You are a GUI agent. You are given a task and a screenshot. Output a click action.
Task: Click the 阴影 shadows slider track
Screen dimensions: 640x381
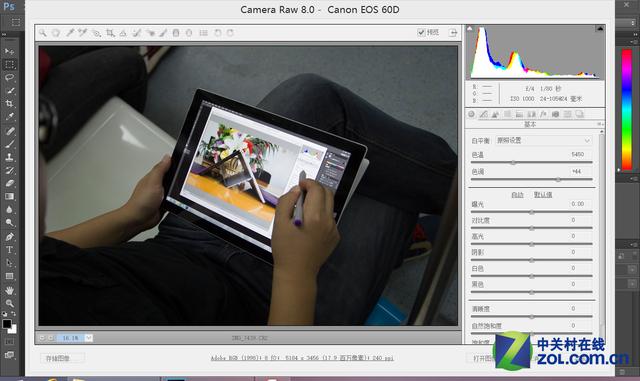pos(531,260)
